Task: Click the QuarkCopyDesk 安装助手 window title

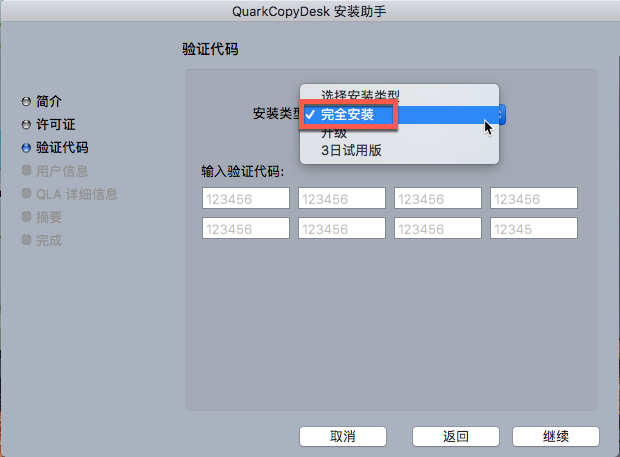Action: pos(309,11)
